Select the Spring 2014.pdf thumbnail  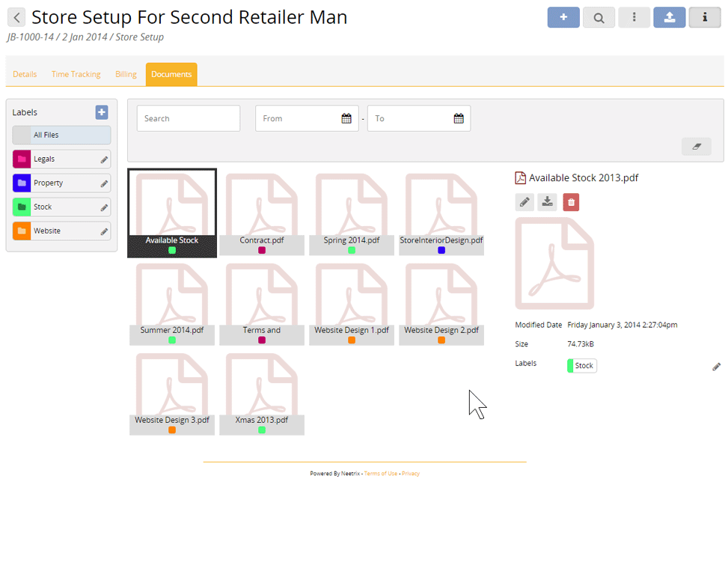(352, 213)
